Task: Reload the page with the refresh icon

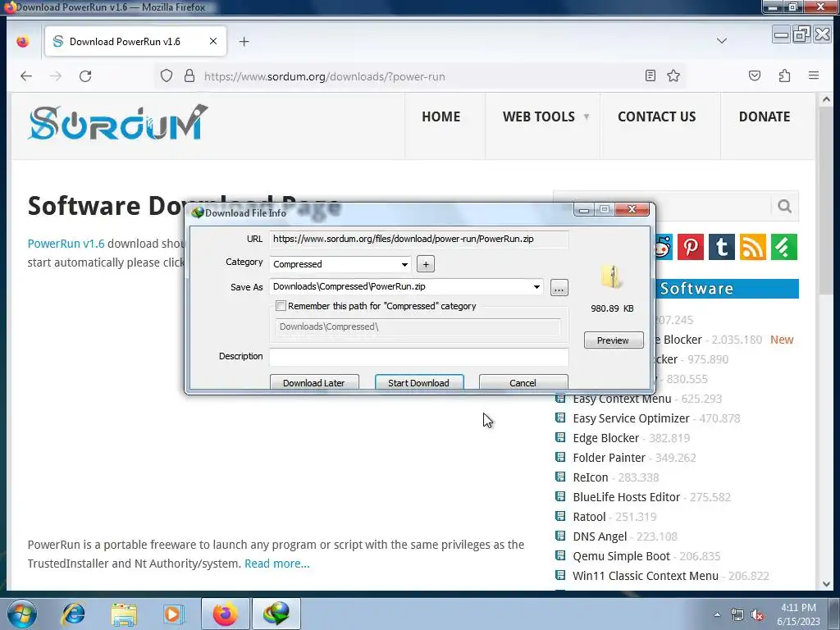Action: [x=85, y=76]
